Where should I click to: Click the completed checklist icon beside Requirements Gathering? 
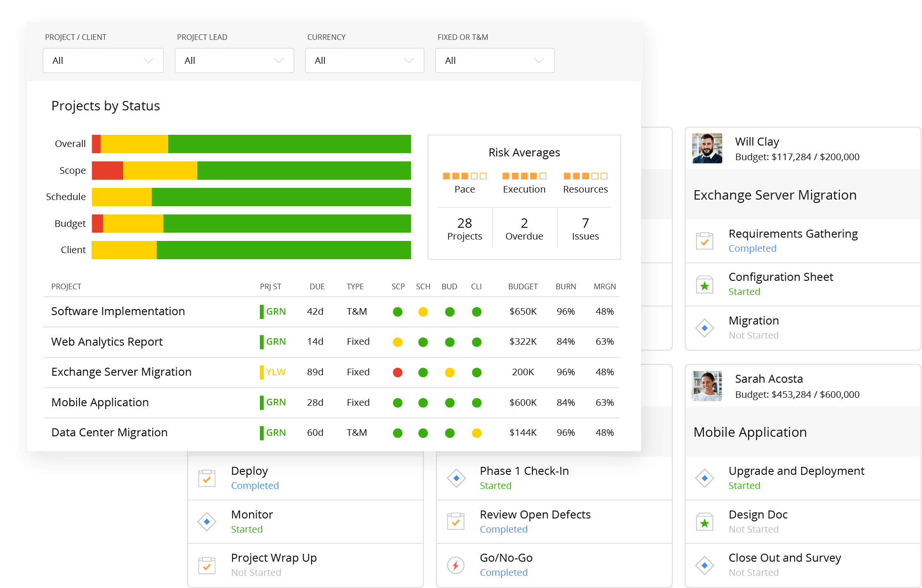(704, 240)
